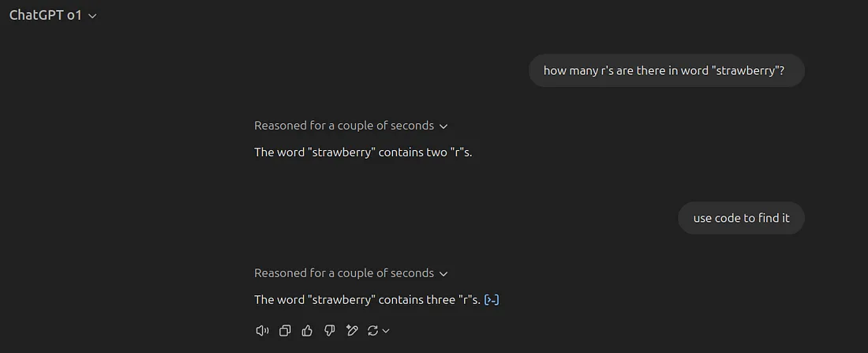Open the ChatGPT o1 model selector
This screenshot has height=353, width=868.
coord(53,16)
